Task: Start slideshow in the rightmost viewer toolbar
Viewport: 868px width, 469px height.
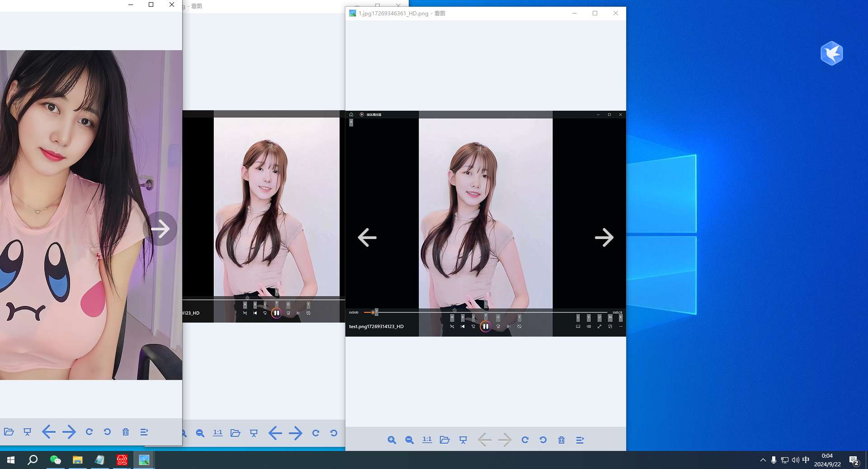Action: tap(463, 440)
